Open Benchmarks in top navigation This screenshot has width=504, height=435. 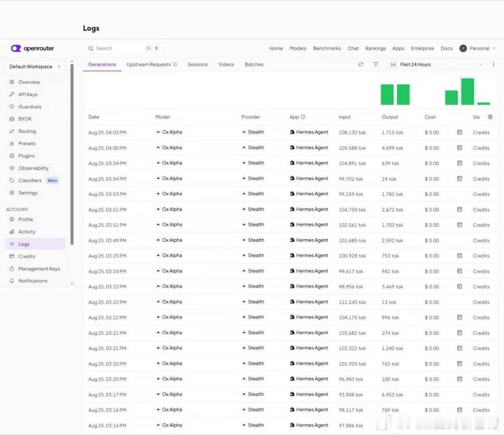(327, 48)
